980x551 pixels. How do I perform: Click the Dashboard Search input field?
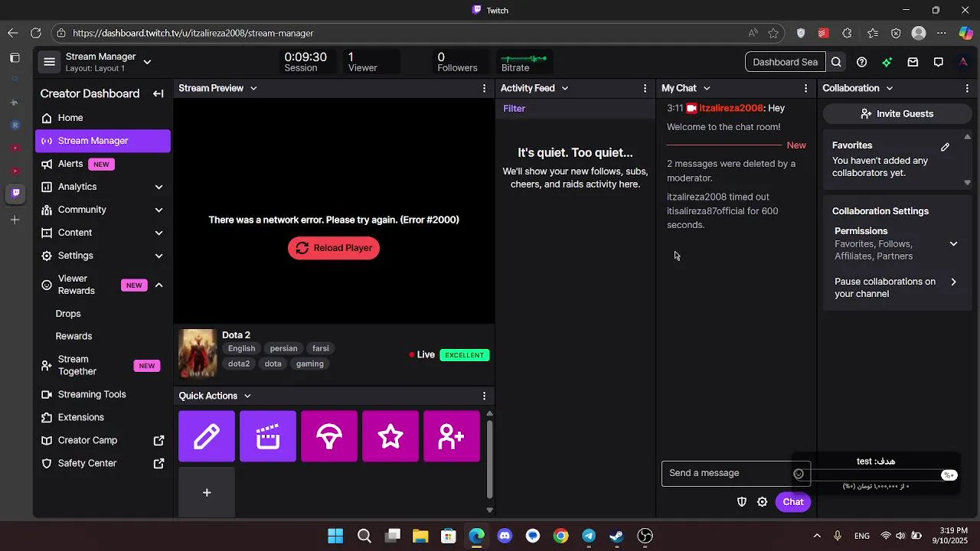pos(786,62)
